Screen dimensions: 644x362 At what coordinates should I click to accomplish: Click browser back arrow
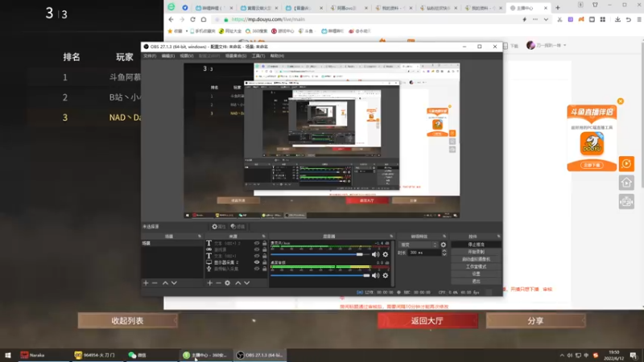[171, 19]
